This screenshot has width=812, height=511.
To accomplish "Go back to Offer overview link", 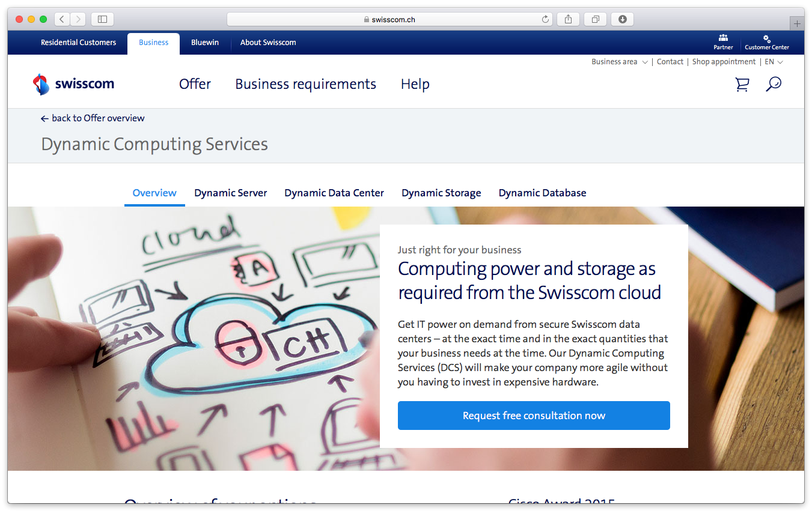I will pyautogui.click(x=93, y=118).
